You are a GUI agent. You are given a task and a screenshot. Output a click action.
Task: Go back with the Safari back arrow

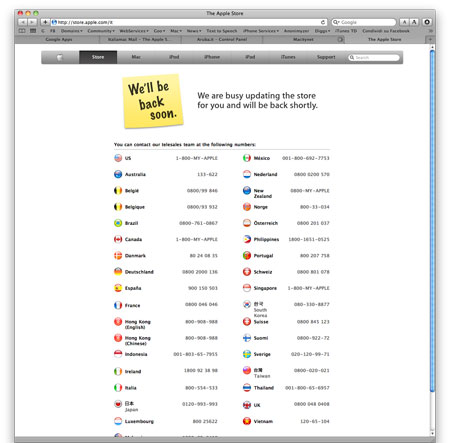23,22
